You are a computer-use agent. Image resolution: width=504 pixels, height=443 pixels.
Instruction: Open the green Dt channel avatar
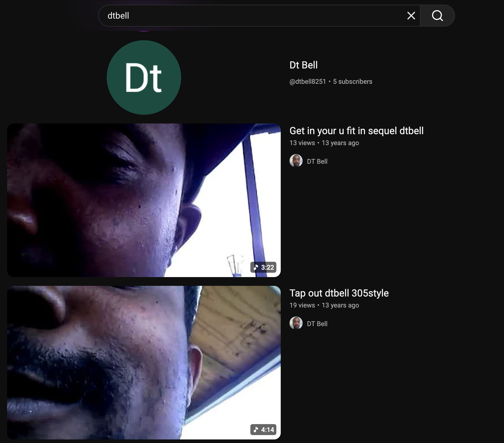click(144, 77)
